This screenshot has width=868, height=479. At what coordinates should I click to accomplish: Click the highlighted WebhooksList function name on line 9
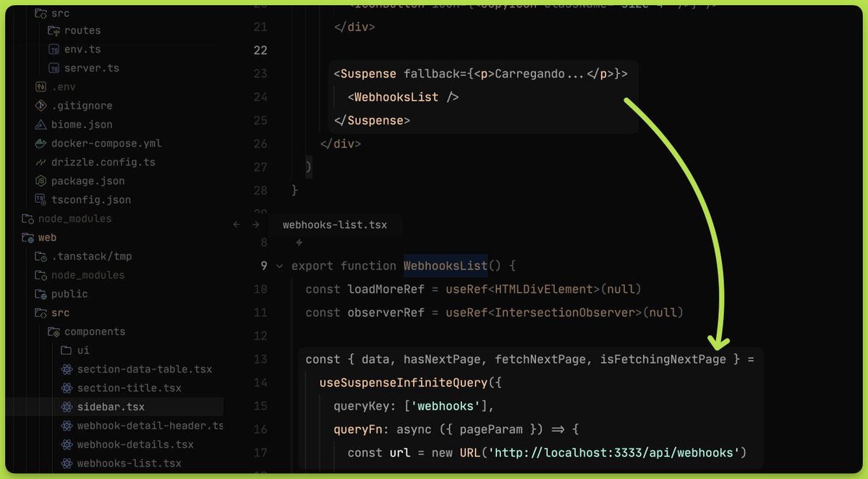[446, 266]
